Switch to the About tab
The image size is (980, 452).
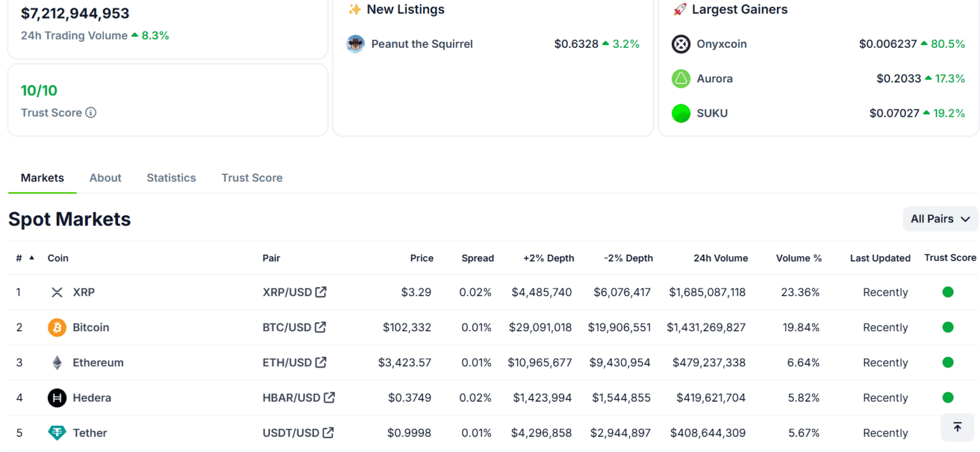tap(105, 177)
